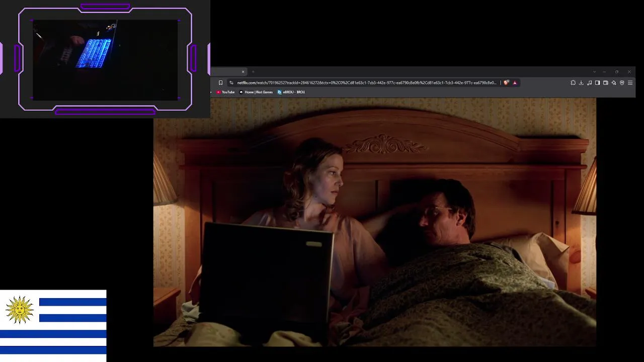The height and width of the screenshot is (362, 644).
Task: Close the current browser tab
Action: pyautogui.click(x=243, y=72)
